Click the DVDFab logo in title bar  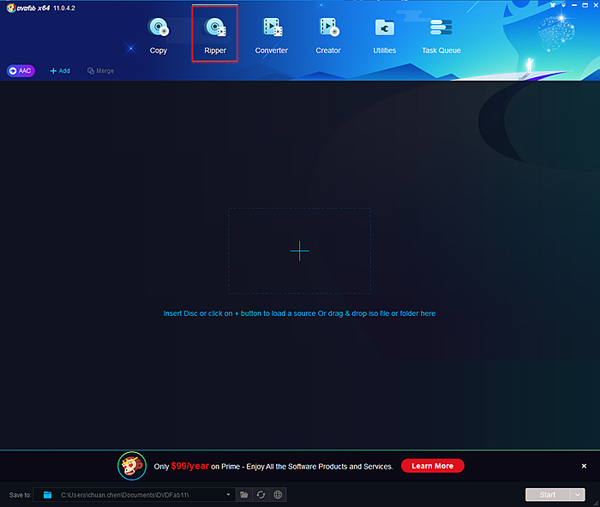tap(11, 8)
